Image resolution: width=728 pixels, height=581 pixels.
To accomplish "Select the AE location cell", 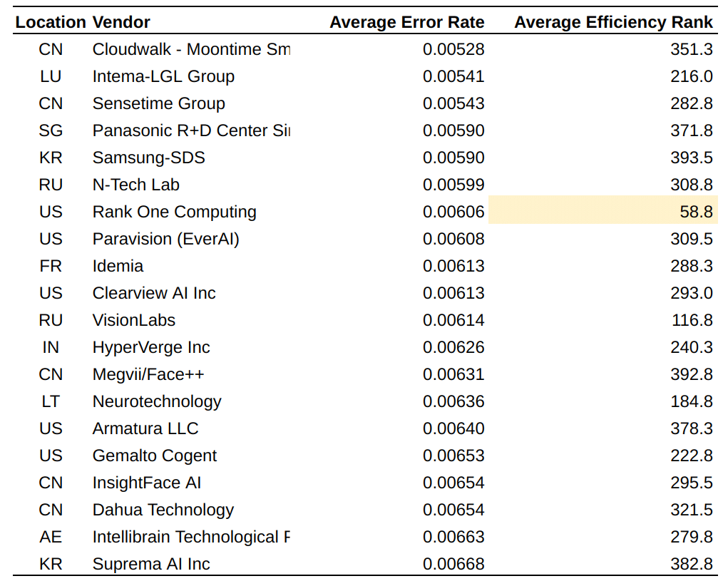I will pos(51,537).
